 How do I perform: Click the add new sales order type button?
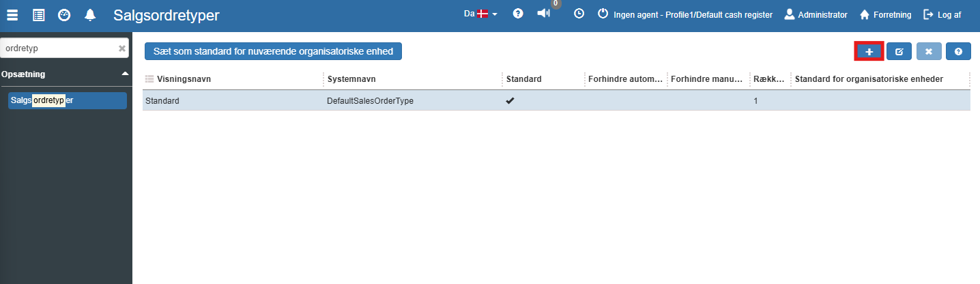click(x=869, y=51)
